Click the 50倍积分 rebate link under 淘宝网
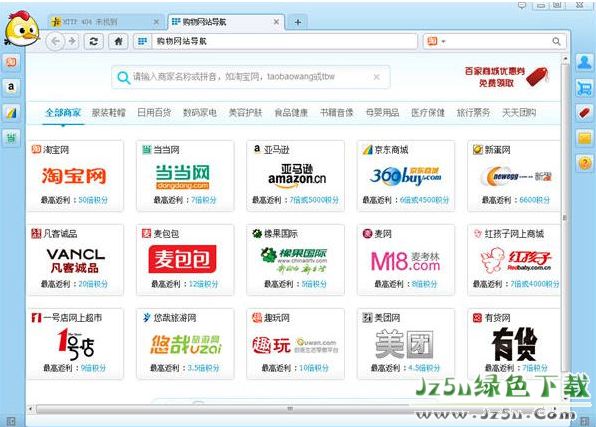This screenshot has width=596, height=427. pyautogui.click(x=93, y=200)
